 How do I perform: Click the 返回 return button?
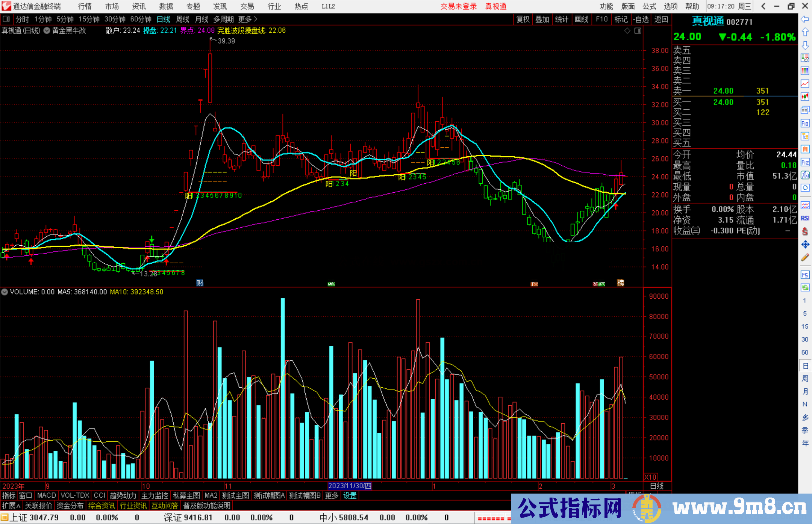coord(661,19)
